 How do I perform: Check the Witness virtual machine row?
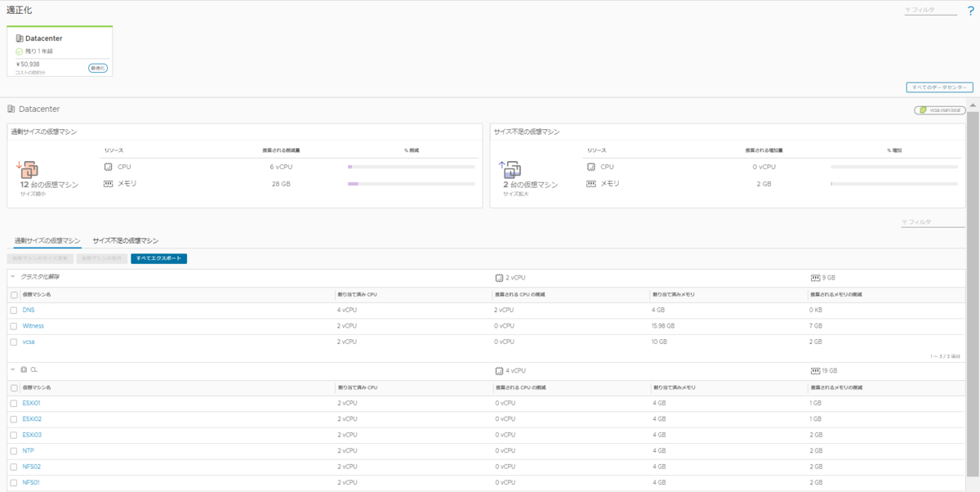coord(14,326)
